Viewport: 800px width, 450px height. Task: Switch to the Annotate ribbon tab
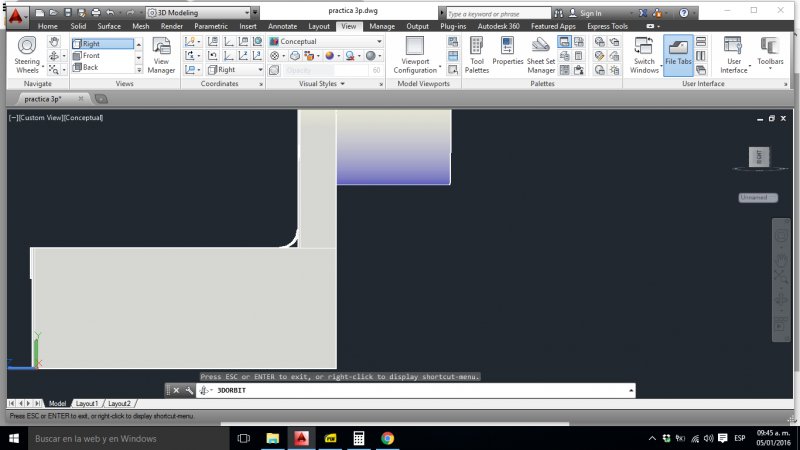(x=282, y=26)
